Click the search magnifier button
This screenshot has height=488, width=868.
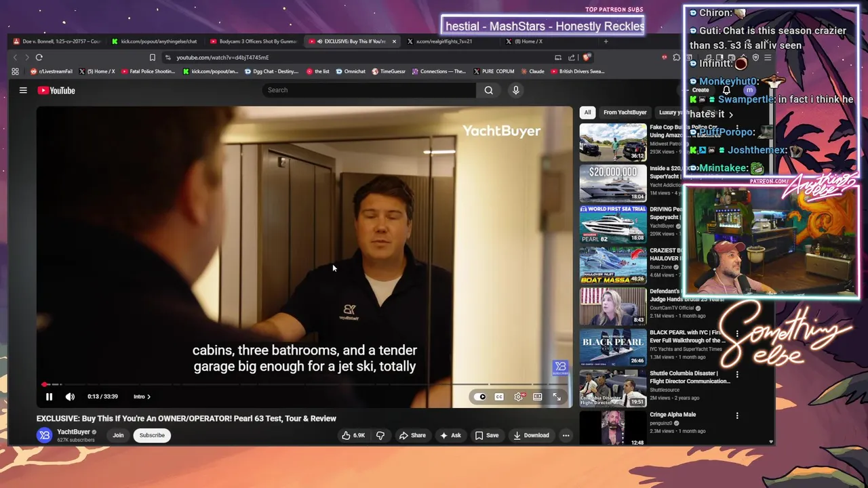click(488, 90)
